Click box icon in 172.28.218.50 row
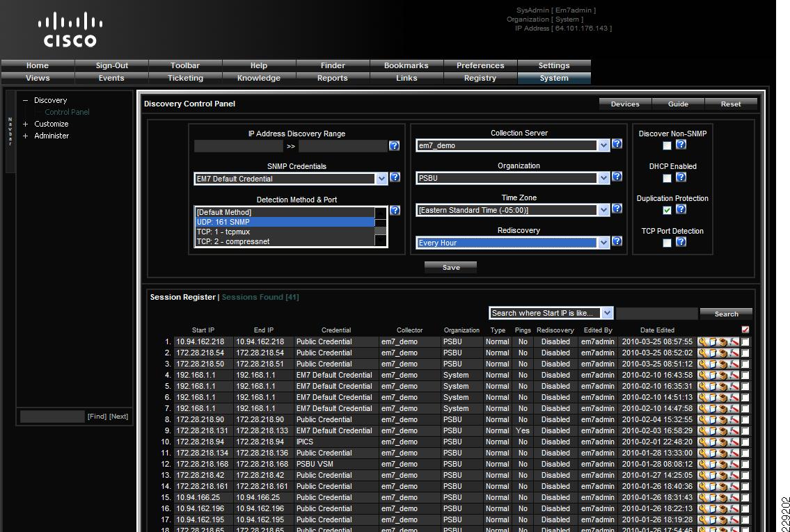The height and width of the screenshot is (532, 790). coord(723,364)
